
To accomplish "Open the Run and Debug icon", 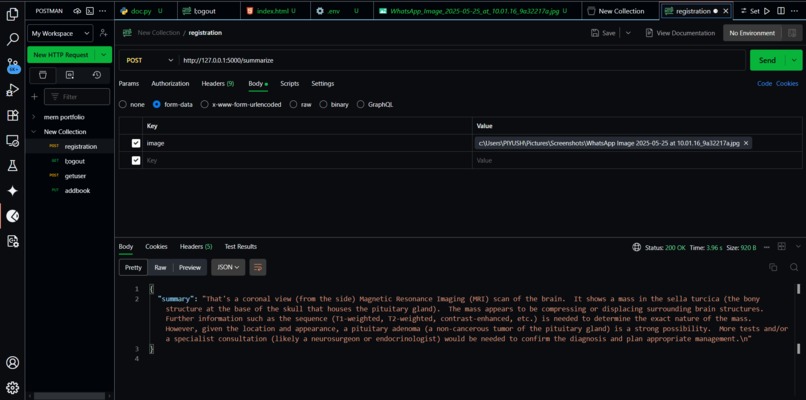I will point(12,90).
